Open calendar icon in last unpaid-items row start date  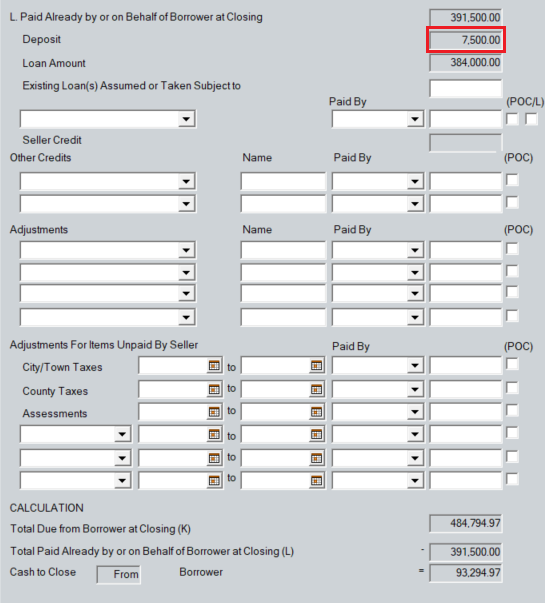pos(214,480)
